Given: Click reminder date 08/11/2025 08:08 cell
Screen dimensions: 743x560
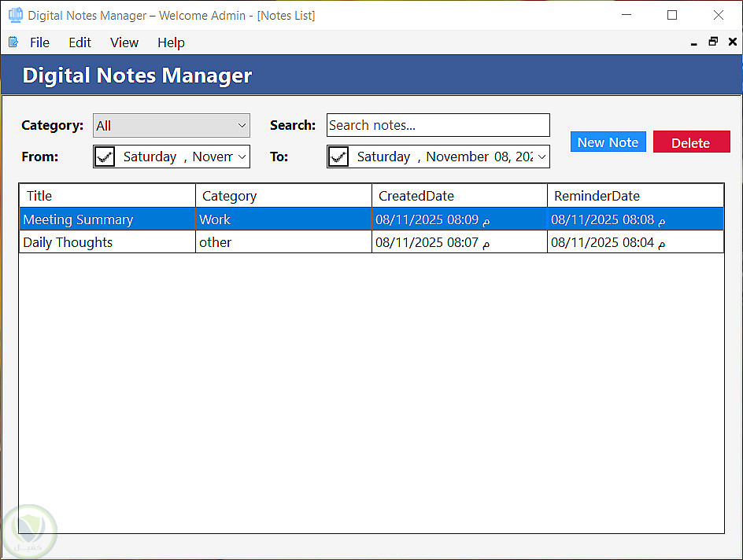Looking at the screenshot, I should [x=635, y=219].
